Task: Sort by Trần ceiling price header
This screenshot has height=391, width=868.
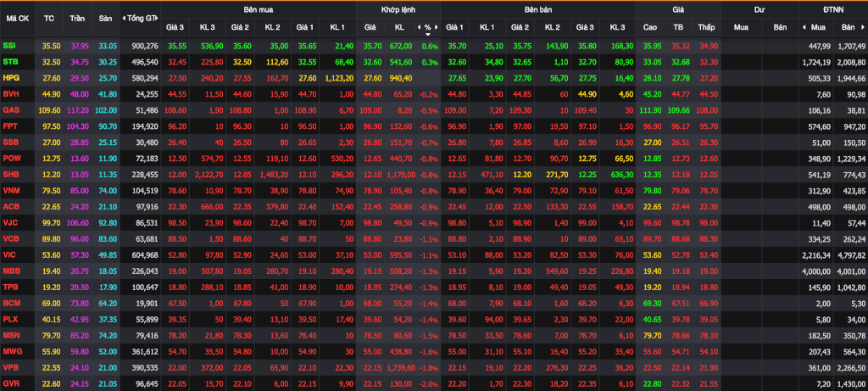Action: pos(77,19)
